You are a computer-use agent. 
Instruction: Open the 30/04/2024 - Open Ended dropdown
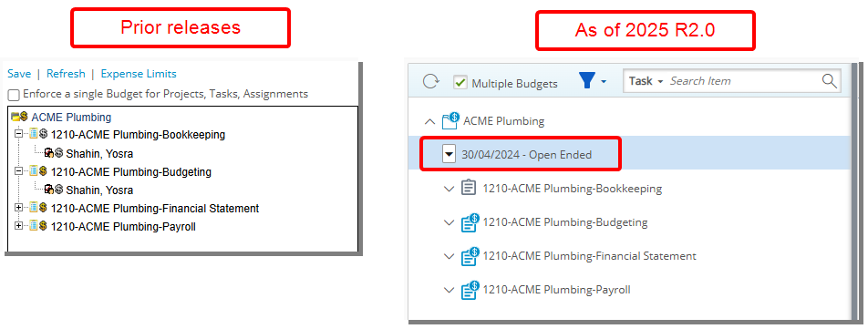coord(449,155)
